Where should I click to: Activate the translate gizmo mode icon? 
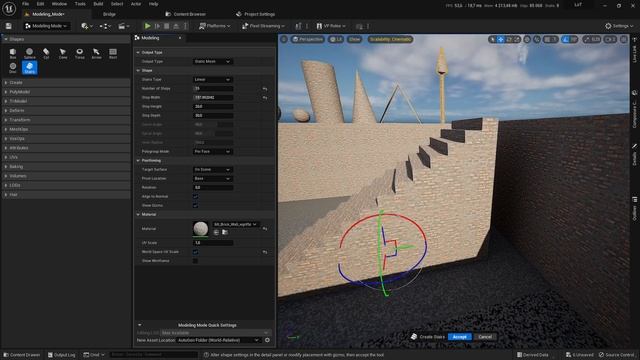500,39
